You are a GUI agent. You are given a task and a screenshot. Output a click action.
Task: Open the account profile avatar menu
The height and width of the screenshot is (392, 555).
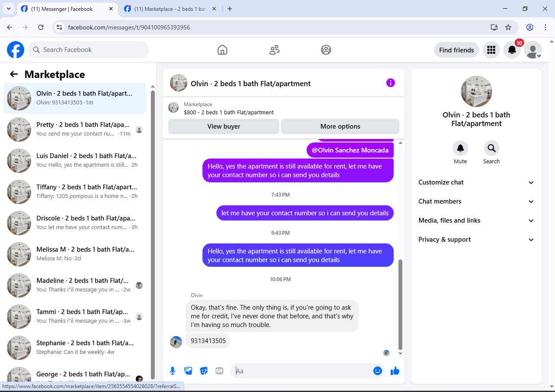(533, 50)
